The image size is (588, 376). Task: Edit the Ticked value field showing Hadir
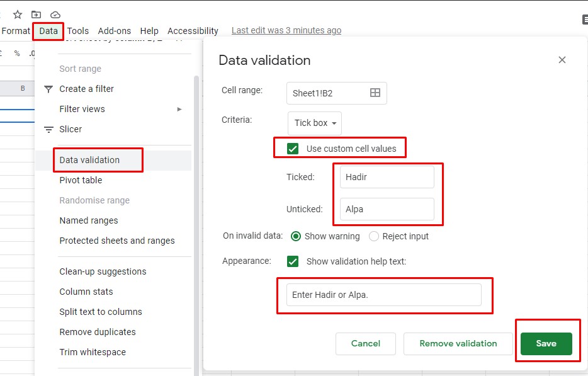[386, 177]
